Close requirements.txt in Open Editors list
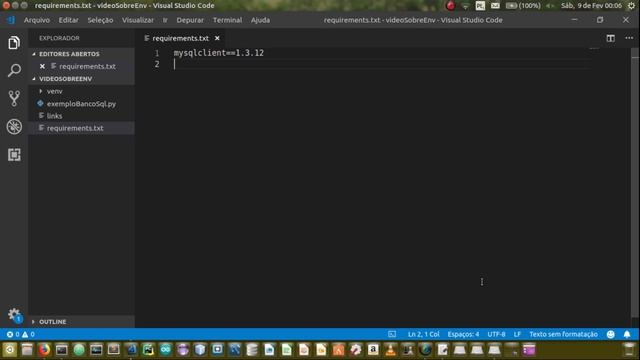The height and width of the screenshot is (360, 640). coord(42,66)
